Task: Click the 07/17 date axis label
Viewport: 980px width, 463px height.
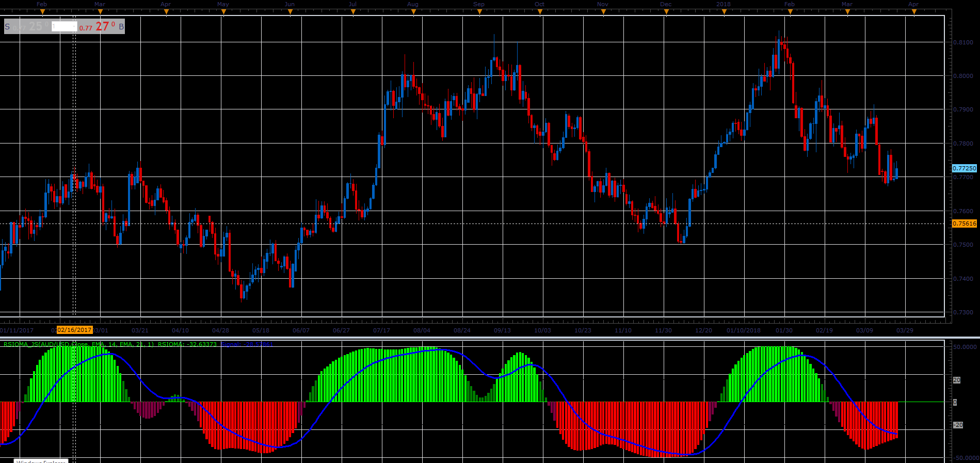Action: point(381,330)
